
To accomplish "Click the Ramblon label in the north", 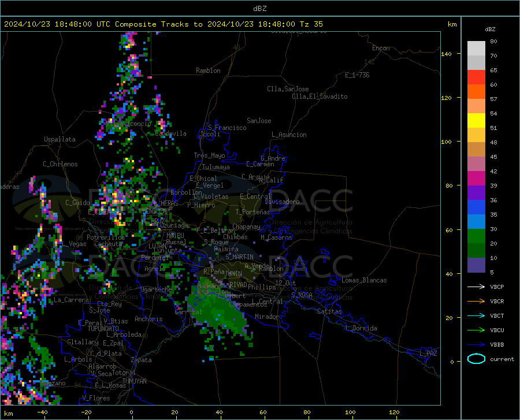I will tap(208, 70).
